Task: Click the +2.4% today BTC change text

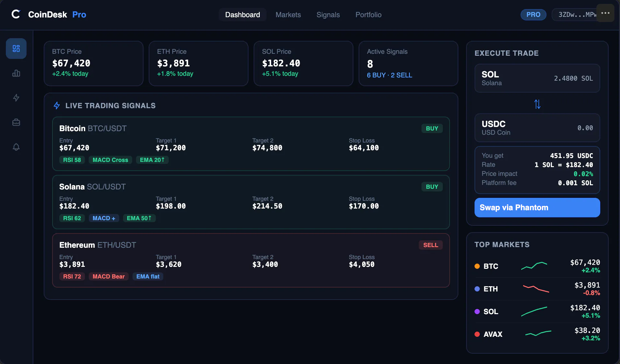Action: pos(70,74)
